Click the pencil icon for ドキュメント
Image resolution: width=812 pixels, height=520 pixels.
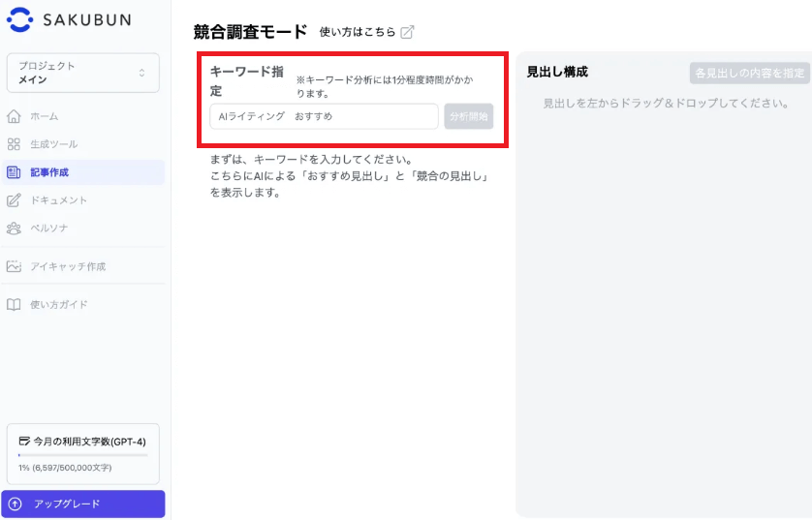coord(14,200)
